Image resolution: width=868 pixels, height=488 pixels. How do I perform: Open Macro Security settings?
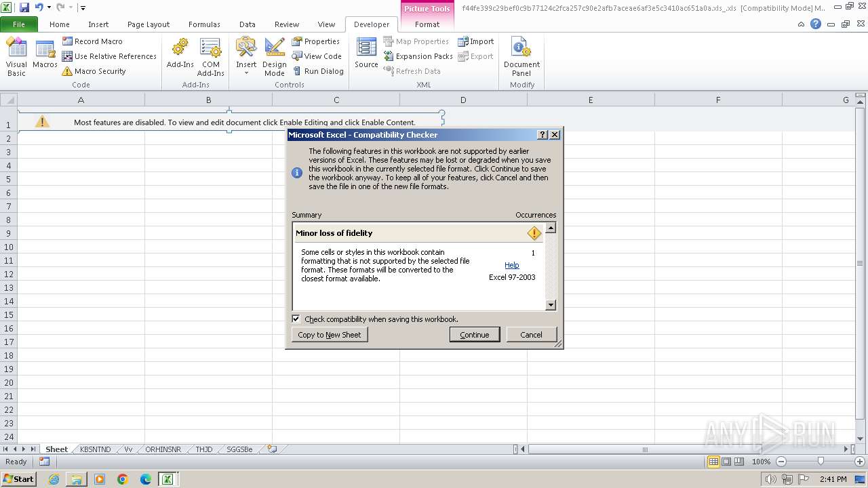click(x=94, y=71)
